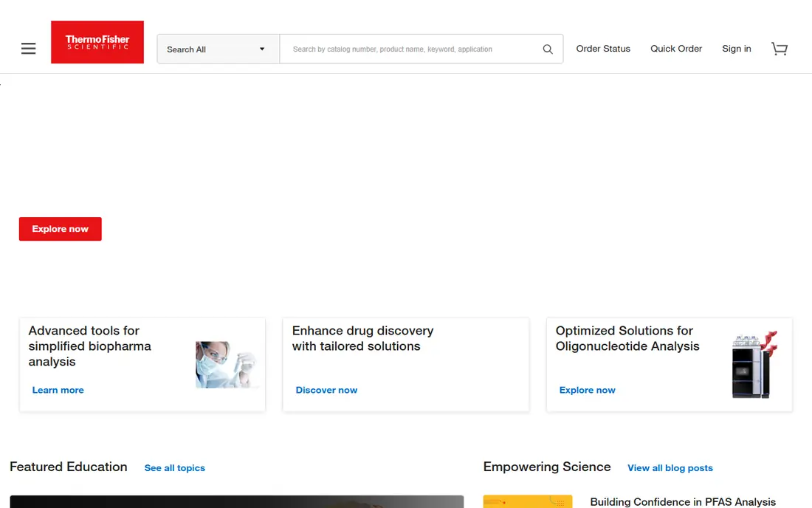Click 'Advanced tools for simplified biopharma analysis' heading
812x508 pixels.
coord(89,346)
